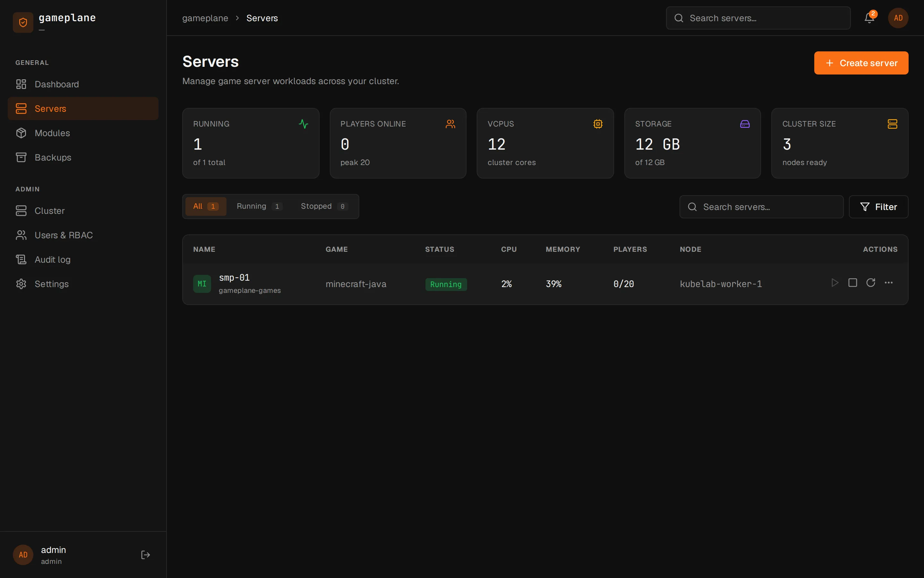
Task: Click the Cluster Size server icon
Action: 892,124
